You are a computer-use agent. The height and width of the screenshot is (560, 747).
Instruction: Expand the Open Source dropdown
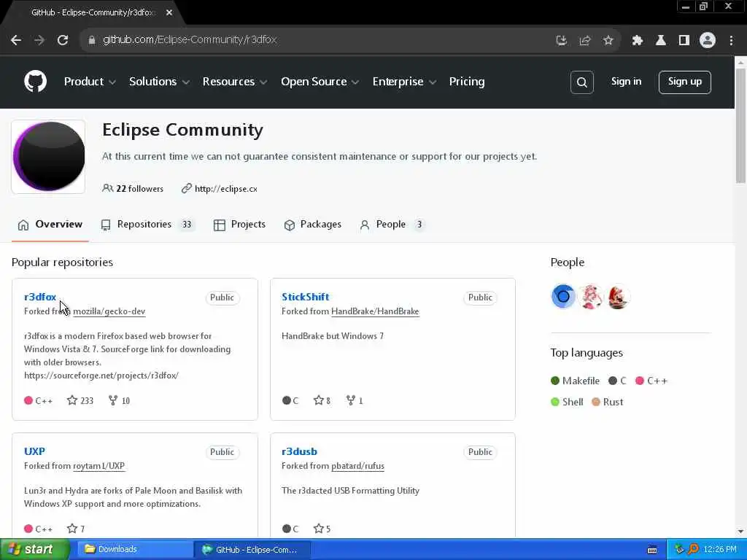320,82
